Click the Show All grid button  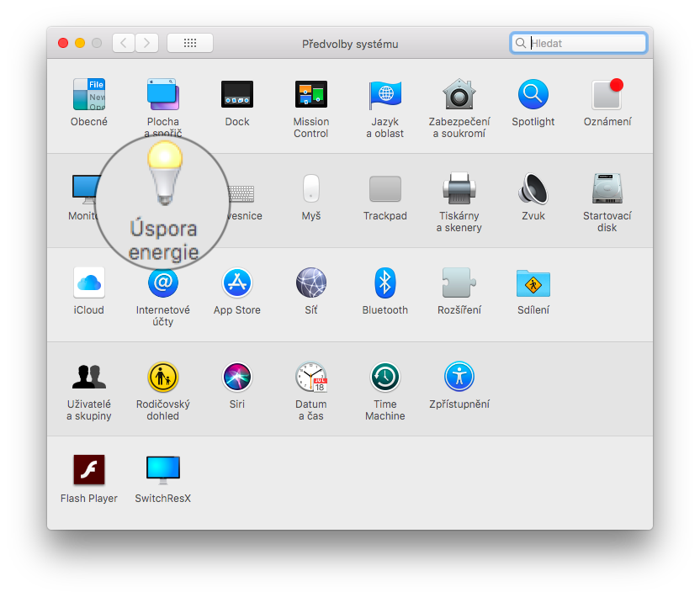[x=190, y=43]
